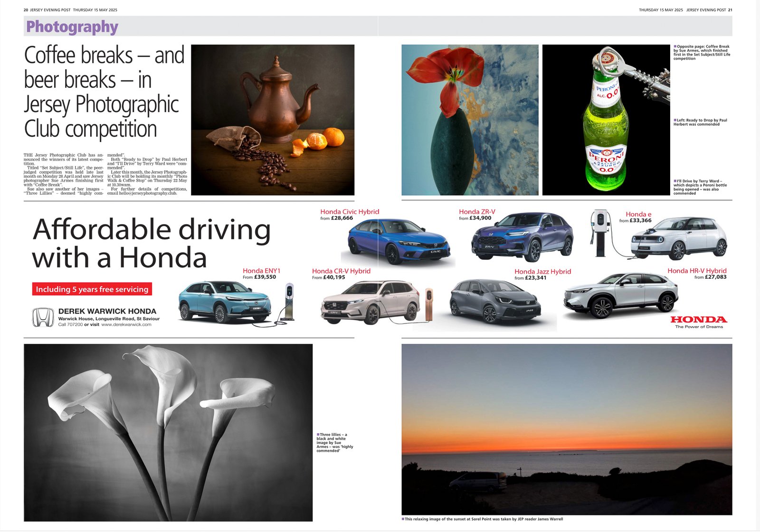Click the 'Call 707200' phone number
The height and width of the screenshot is (532, 760).
coord(70,324)
